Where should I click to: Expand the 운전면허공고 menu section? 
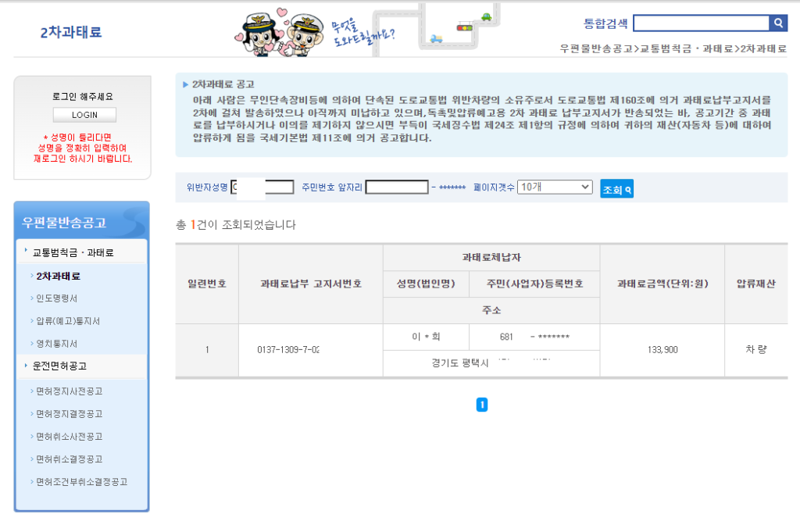point(59,366)
